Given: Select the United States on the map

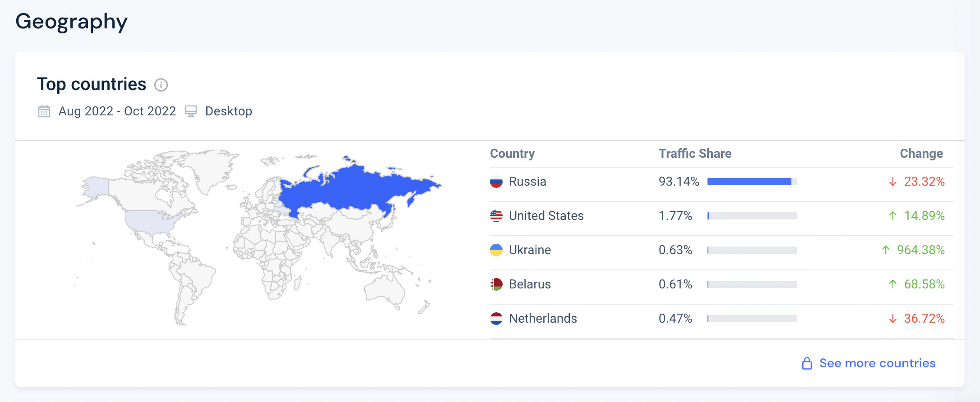Looking at the screenshot, I should pyautogui.click(x=149, y=221).
